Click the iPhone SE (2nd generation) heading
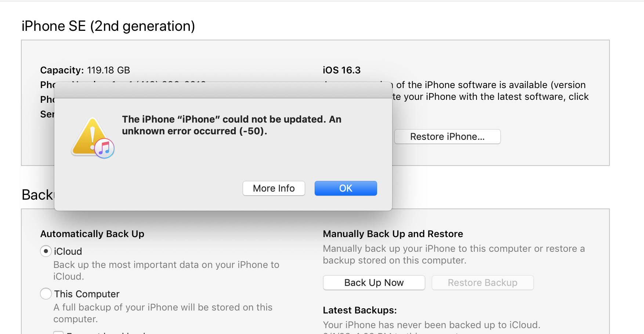644x334 pixels. pos(108,26)
